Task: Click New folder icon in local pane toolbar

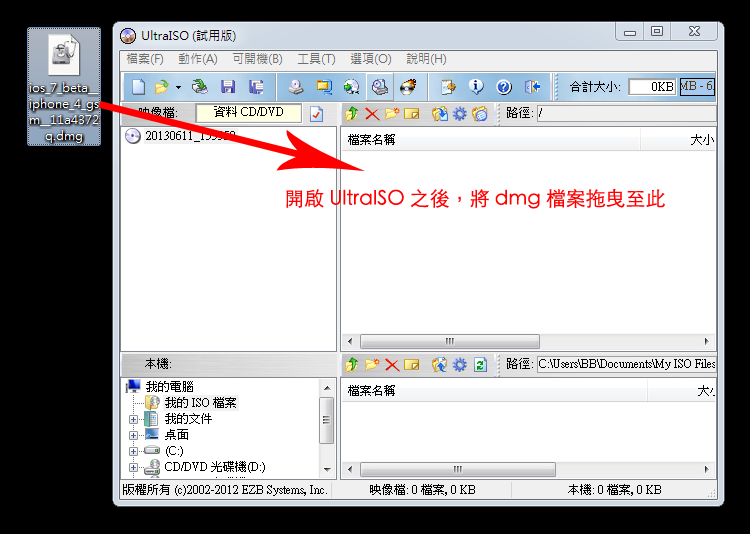Action: (372, 365)
